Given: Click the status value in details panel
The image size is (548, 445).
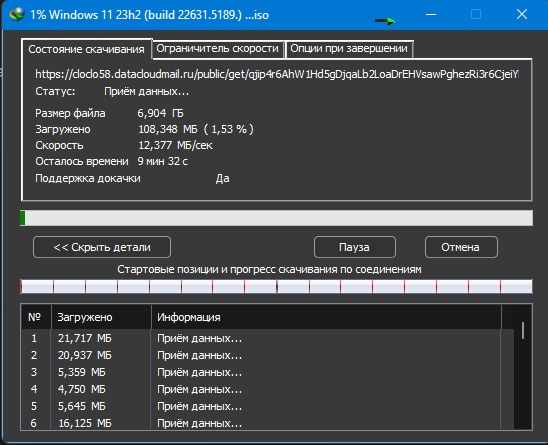Looking at the screenshot, I should [x=146, y=92].
